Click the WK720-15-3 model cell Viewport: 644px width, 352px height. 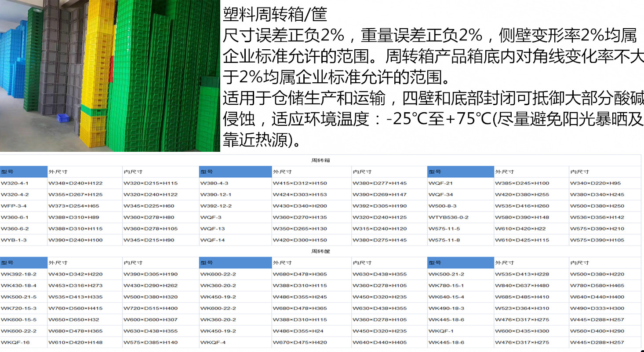[x=18, y=308]
